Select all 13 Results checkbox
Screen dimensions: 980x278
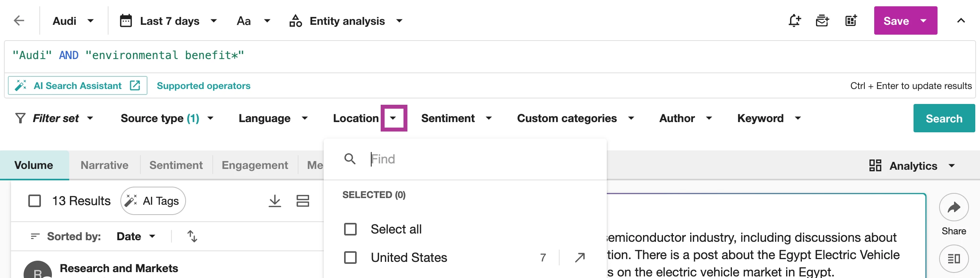35,201
